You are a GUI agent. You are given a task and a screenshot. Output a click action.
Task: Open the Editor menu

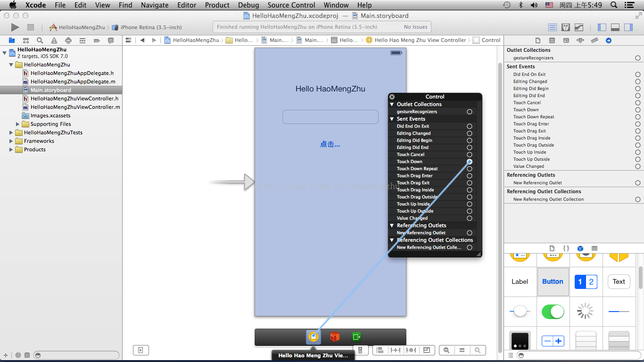point(187,5)
